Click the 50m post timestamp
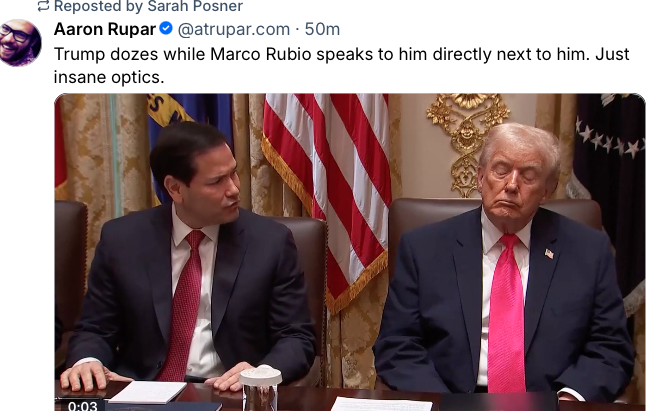Image resolution: width=653 pixels, height=411 pixels. point(322,29)
